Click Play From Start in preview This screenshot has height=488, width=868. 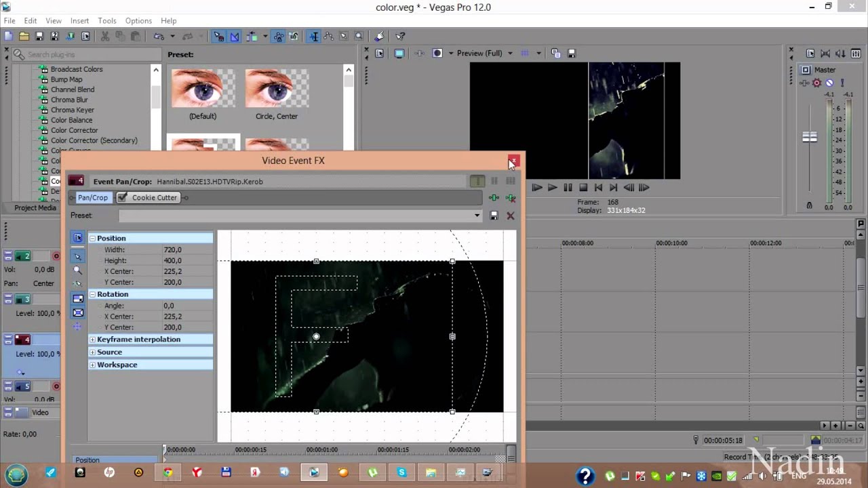pyautogui.click(x=537, y=188)
